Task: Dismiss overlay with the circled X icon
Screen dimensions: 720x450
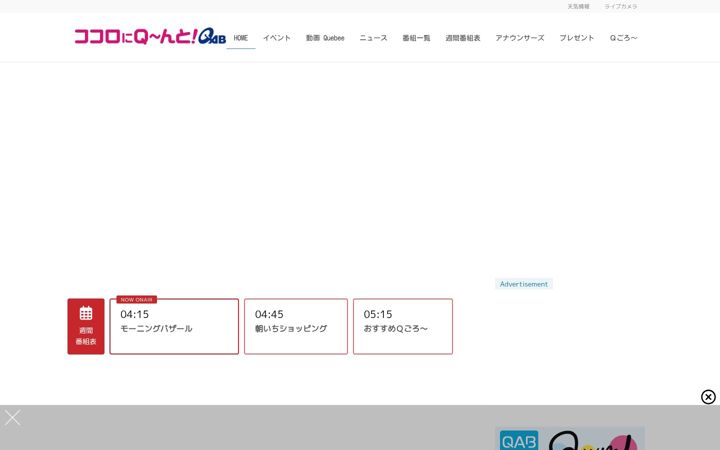Action: point(708,397)
